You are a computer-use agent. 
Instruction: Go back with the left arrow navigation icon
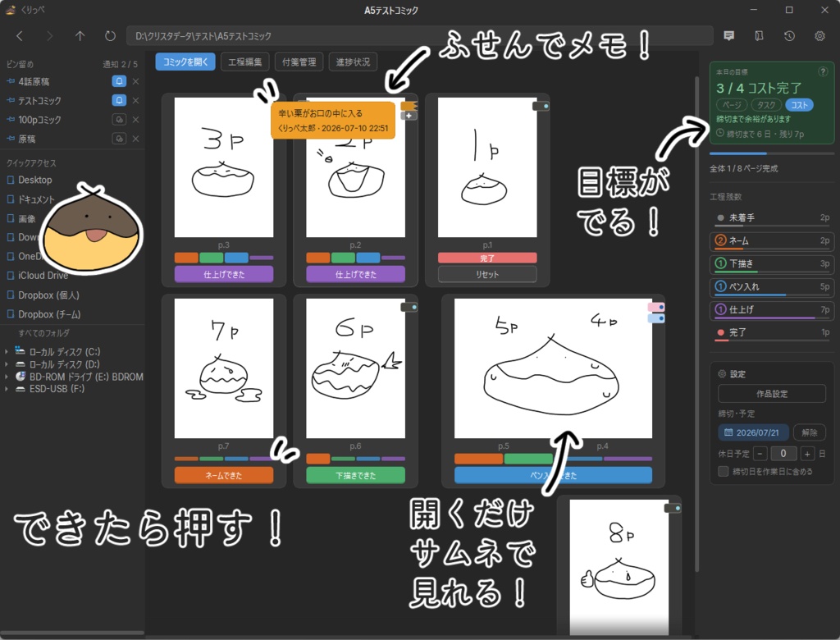[20, 36]
